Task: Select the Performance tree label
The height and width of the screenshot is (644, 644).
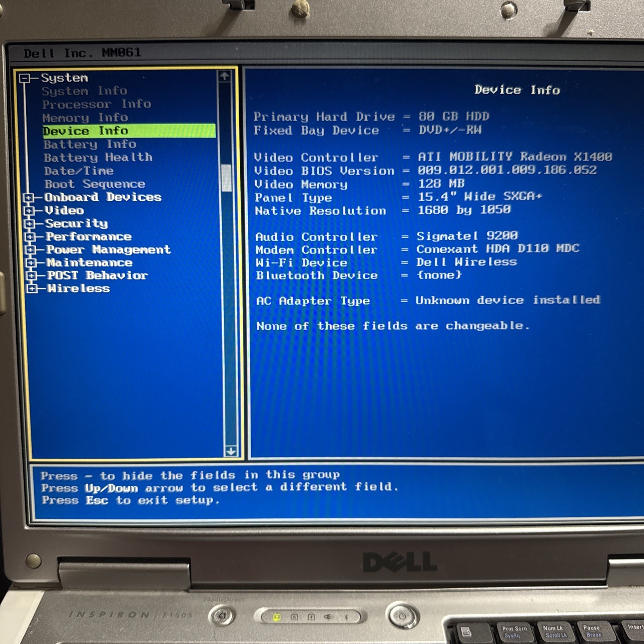Action: (x=89, y=237)
